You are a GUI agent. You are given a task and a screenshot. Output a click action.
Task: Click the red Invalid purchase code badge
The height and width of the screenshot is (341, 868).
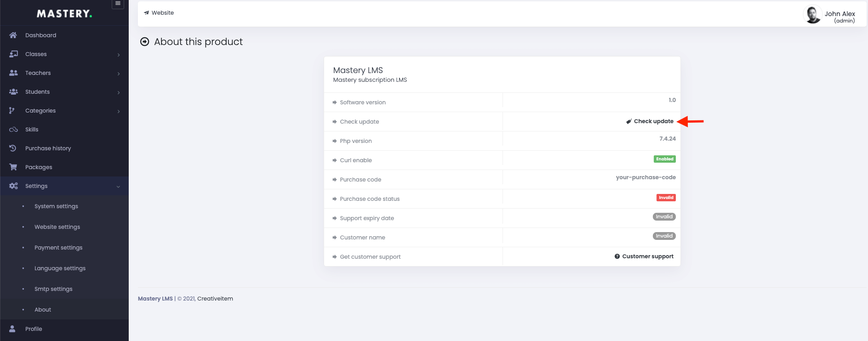666,198
